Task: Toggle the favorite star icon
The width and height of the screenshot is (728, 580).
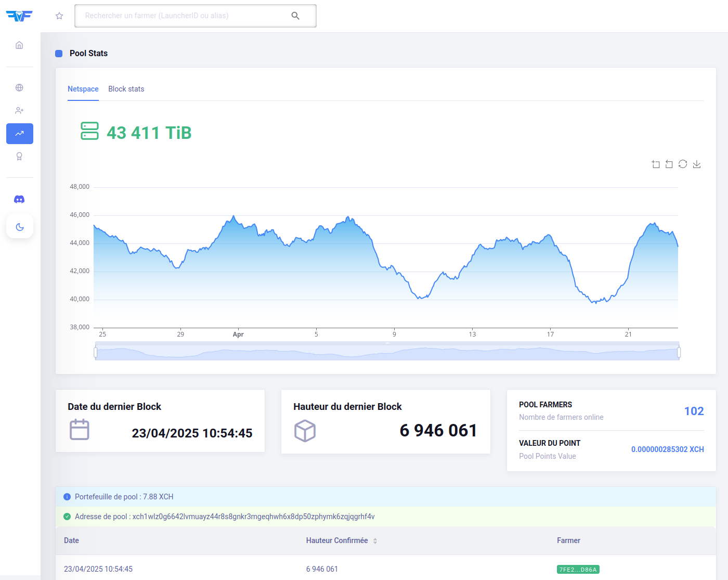Action: pyautogui.click(x=59, y=16)
